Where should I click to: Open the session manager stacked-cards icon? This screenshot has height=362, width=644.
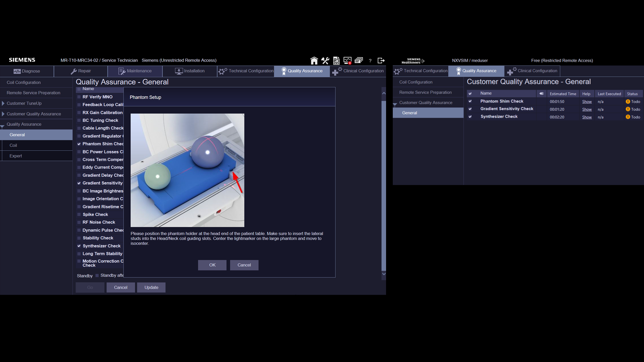coord(359,61)
